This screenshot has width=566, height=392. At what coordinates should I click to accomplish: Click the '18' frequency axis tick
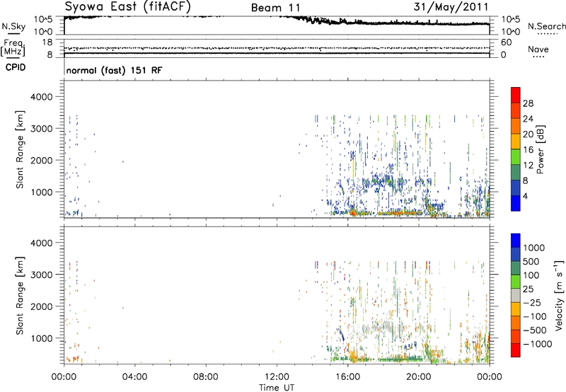coord(47,42)
